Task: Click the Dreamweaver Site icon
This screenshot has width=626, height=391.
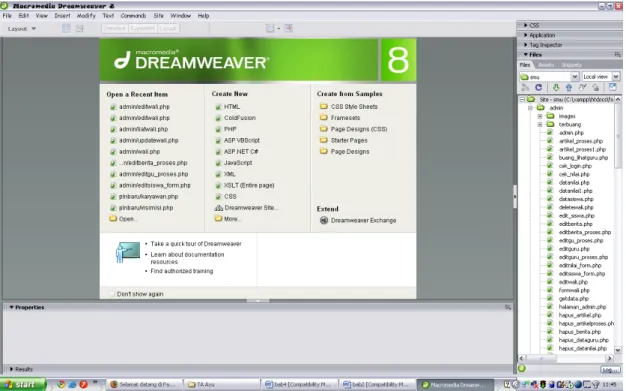Action: [218, 208]
